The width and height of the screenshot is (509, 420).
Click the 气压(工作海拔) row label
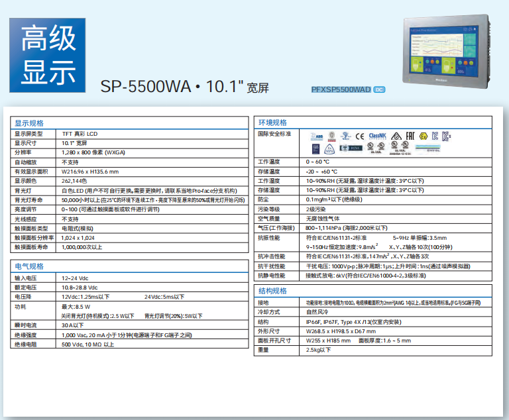point(276,228)
